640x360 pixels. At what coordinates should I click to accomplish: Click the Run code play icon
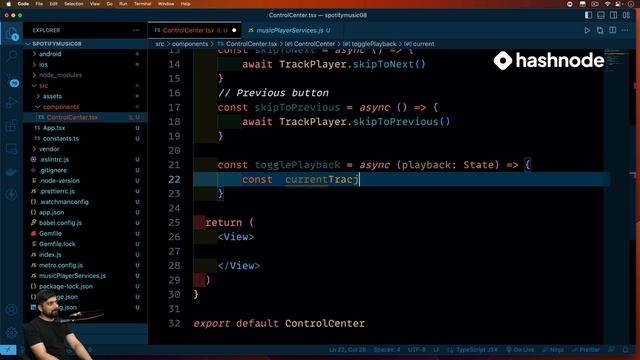point(587,30)
